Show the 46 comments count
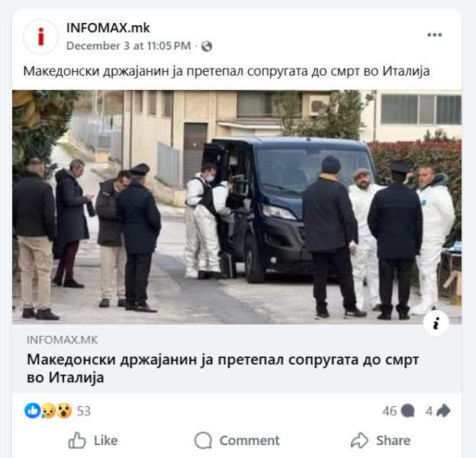476x458 pixels. click(x=390, y=411)
